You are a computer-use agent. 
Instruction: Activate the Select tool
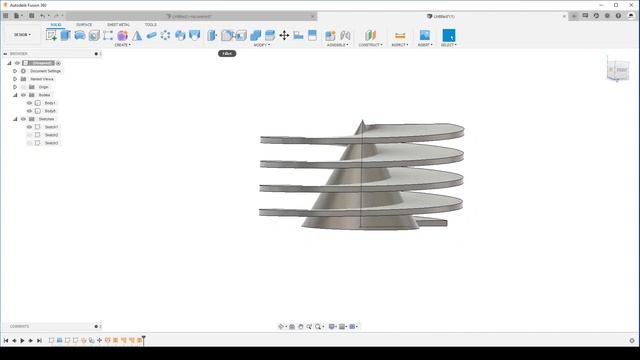pos(449,36)
